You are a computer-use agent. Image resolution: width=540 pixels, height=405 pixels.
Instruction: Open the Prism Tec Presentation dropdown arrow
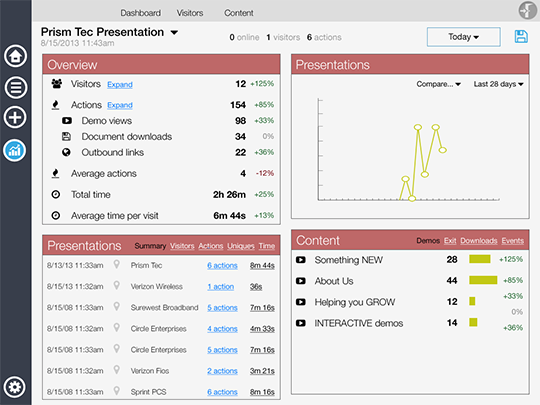174,32
